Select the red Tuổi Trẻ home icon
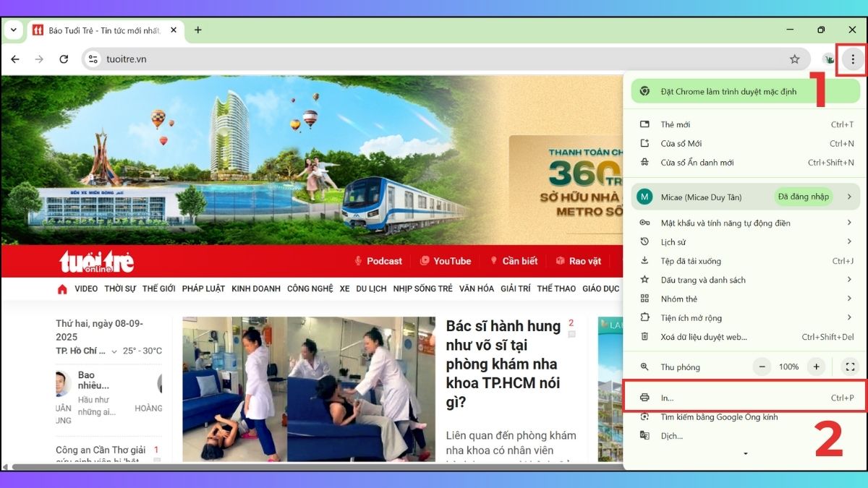Screen dimensions: 868x488 [x=61, y=288]
